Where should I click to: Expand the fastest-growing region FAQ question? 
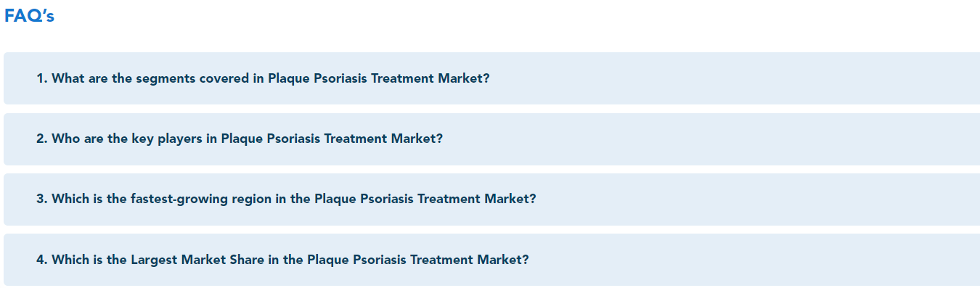491,199
